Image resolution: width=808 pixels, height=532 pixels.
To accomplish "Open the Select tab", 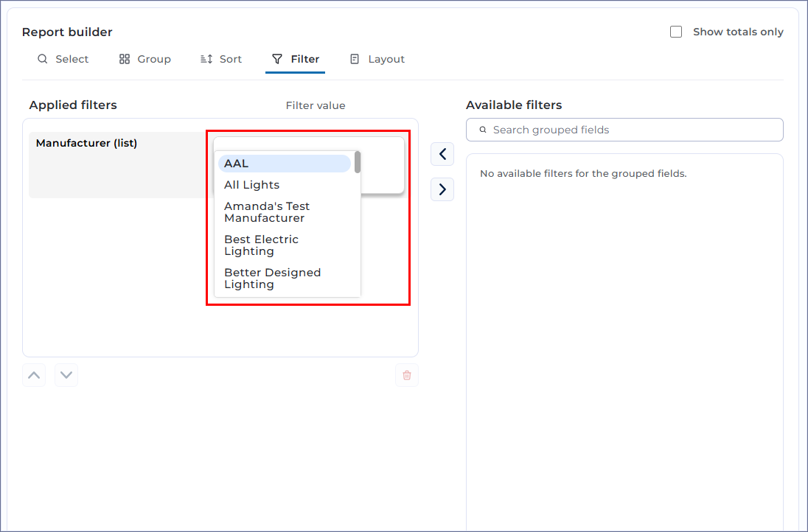I will click(63, 59).
